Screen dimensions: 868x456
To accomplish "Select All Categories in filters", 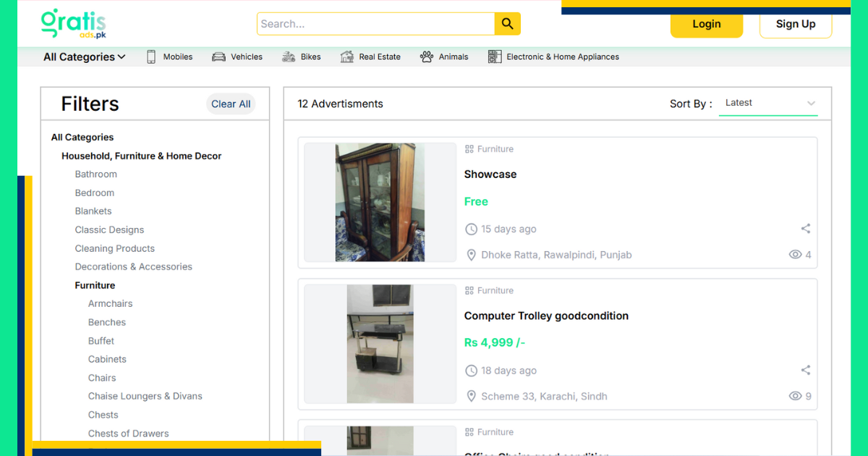I will click(82, 138).
